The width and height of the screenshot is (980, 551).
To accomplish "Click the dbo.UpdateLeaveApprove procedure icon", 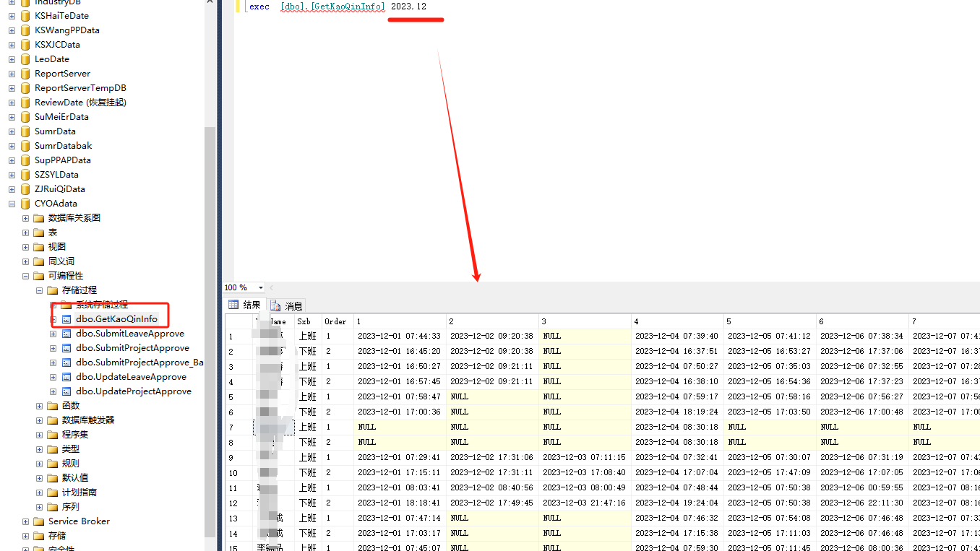I will pos(66,377).
